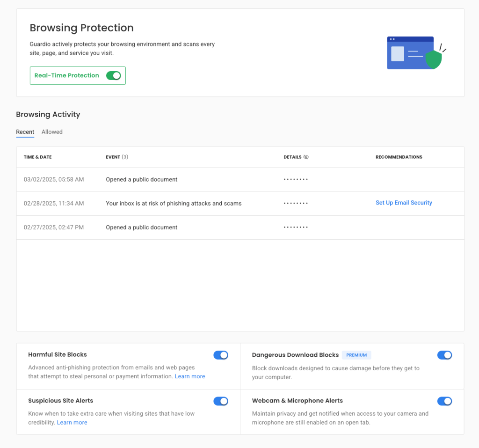Select the Recent tab
The width and height of the screenshot is (479, 448).
[25, 132]
